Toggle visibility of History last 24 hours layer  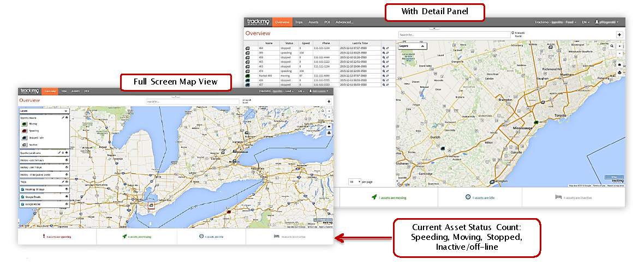pyautogui.click(x=67, y=160)
